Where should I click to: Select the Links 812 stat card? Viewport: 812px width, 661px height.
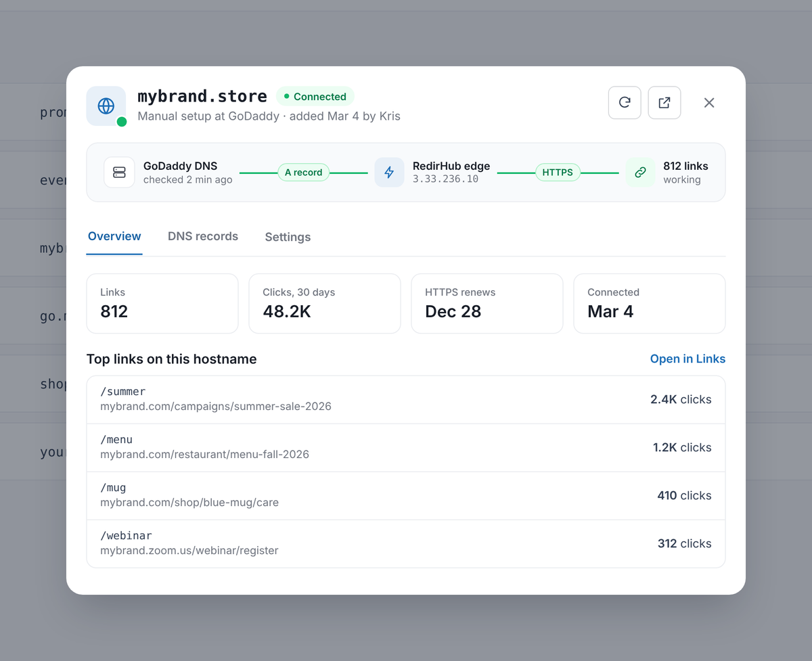[x=162, y=304]
